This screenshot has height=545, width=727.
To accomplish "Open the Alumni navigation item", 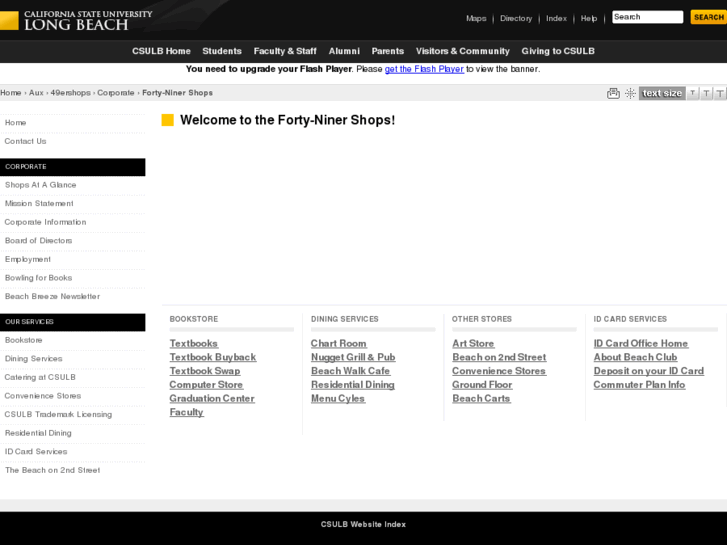I will tap(344, 51).
